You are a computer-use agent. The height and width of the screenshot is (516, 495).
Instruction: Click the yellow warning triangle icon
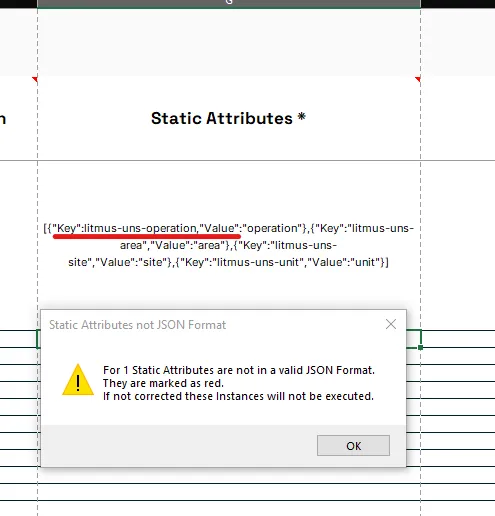pos(78,380)
